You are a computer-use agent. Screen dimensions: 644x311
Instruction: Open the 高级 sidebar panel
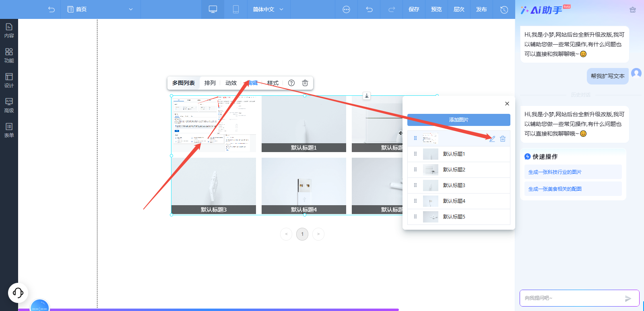(x=9, y=105)
